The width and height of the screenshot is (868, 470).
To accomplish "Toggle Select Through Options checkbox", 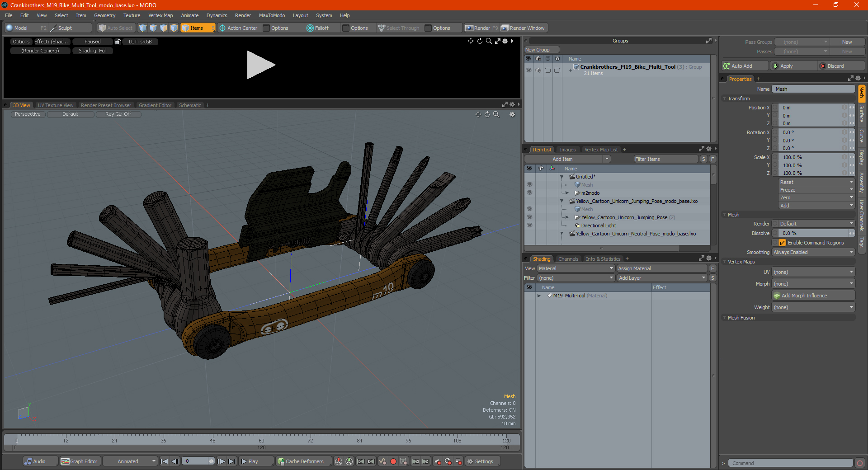I will [x=428, y=28].
